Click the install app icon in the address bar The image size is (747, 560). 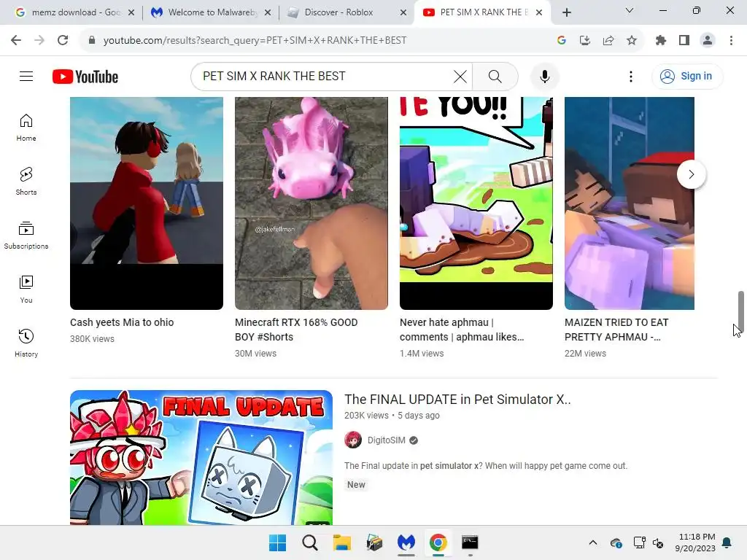pos(585,41)
